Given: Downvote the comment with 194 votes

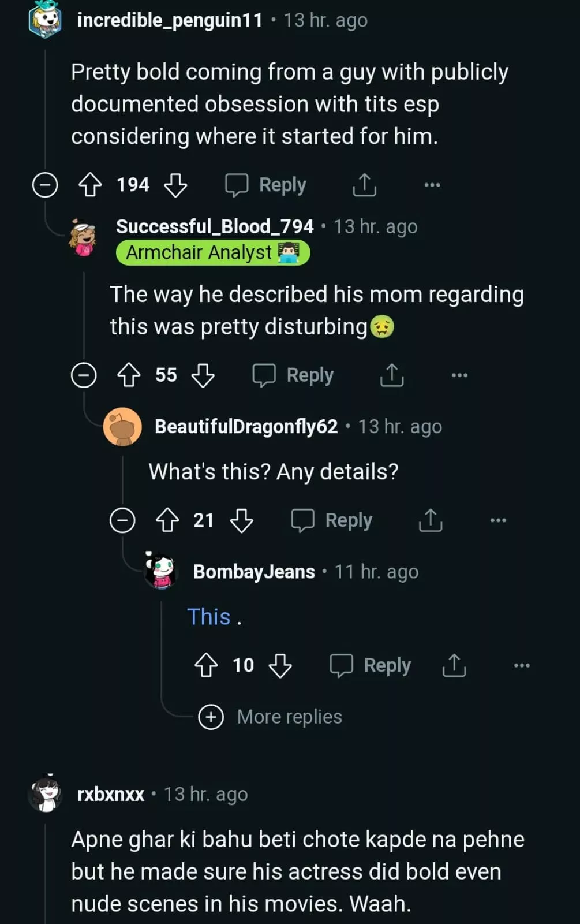Looking at the screenshot, I should pyautogui.click(x=175, y=185).
